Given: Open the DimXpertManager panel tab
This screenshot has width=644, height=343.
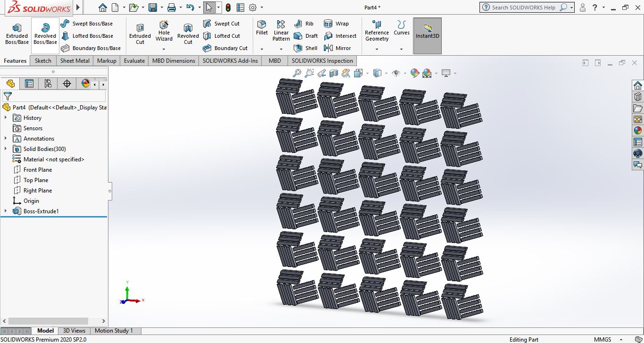Looking at the screenshot, I should tap(66, 84).
